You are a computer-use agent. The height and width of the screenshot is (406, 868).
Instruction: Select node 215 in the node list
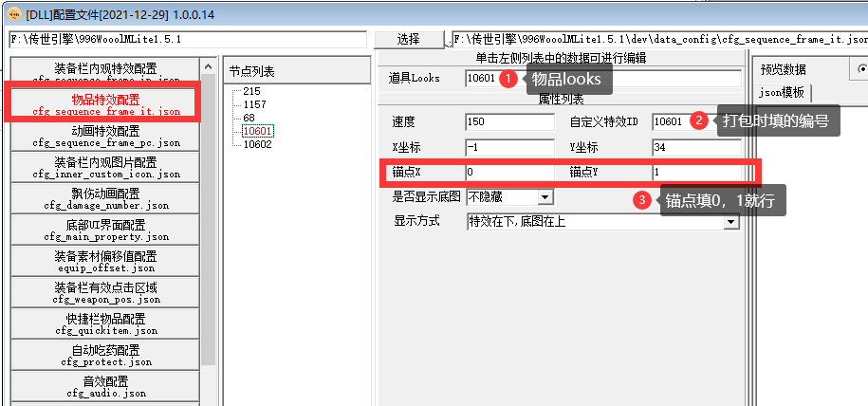(251, 91)
